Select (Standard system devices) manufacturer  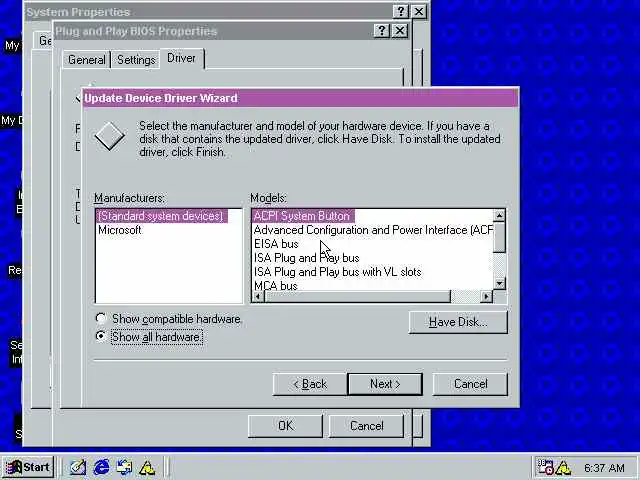pyautogui.click(x=161, y=216)
